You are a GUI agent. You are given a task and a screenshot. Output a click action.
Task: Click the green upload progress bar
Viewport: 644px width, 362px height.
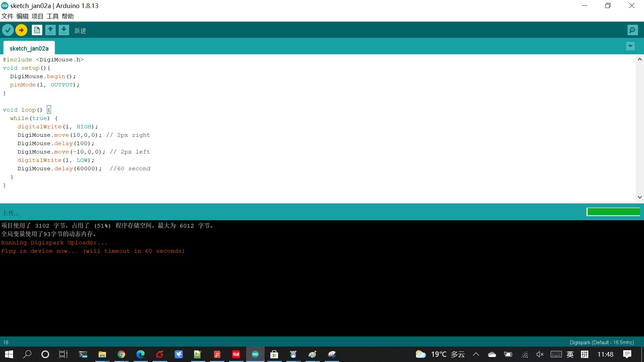pyautogui.click(x=613, y=212)
